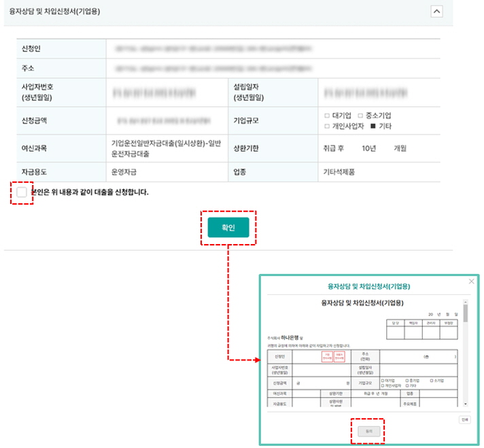Tick the 중기업 checkbox in the popup form
Viewport: 484px width, 448px height.
pyautogui.click(x=407, y=380)
